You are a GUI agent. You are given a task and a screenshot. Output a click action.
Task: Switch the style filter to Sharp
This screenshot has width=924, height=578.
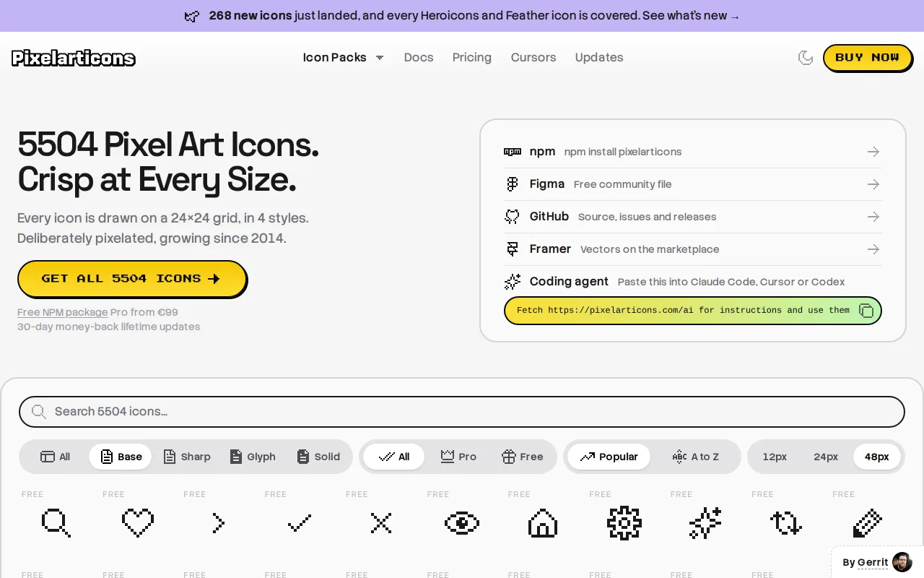click(x=187, y=457)
